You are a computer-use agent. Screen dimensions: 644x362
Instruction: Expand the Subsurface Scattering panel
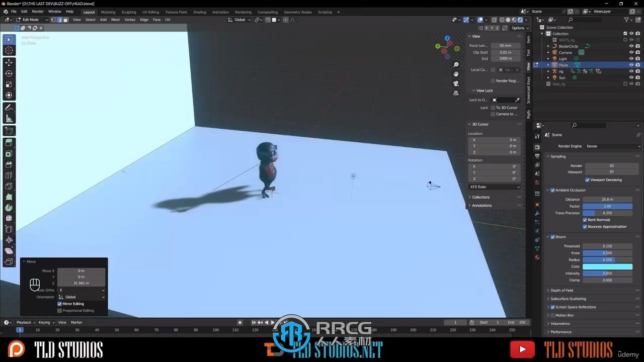568,299
